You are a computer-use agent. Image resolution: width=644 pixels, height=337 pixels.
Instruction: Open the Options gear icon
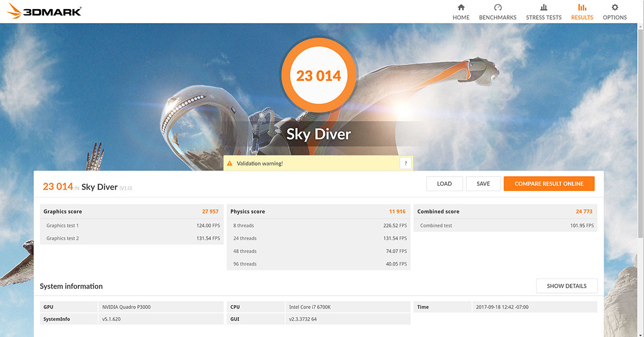pos(615,8)
